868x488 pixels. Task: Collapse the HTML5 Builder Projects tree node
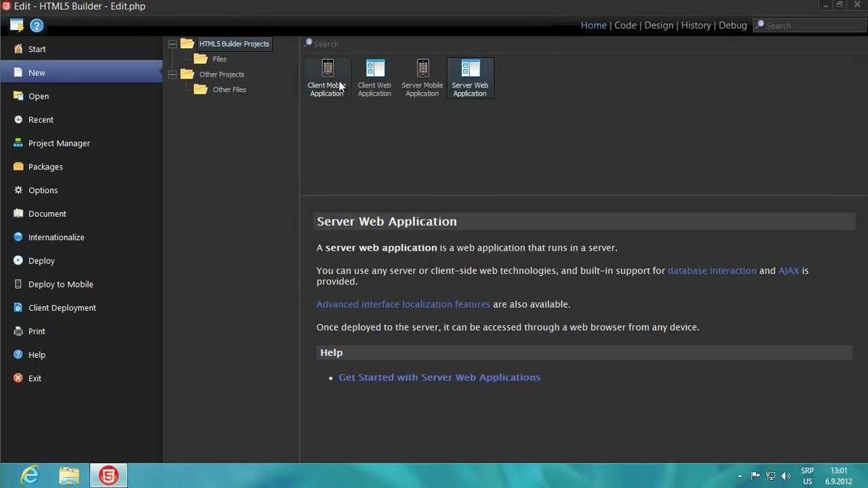(172, 44)
